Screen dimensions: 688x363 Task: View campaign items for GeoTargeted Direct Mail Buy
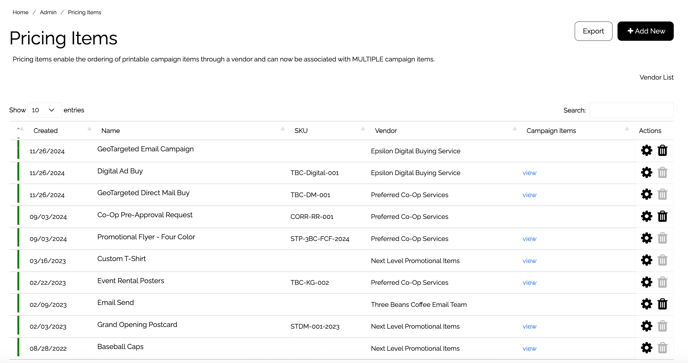click(530, 195)
